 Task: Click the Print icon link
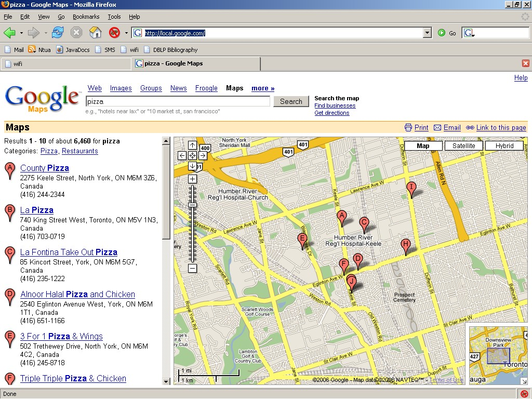408,128
